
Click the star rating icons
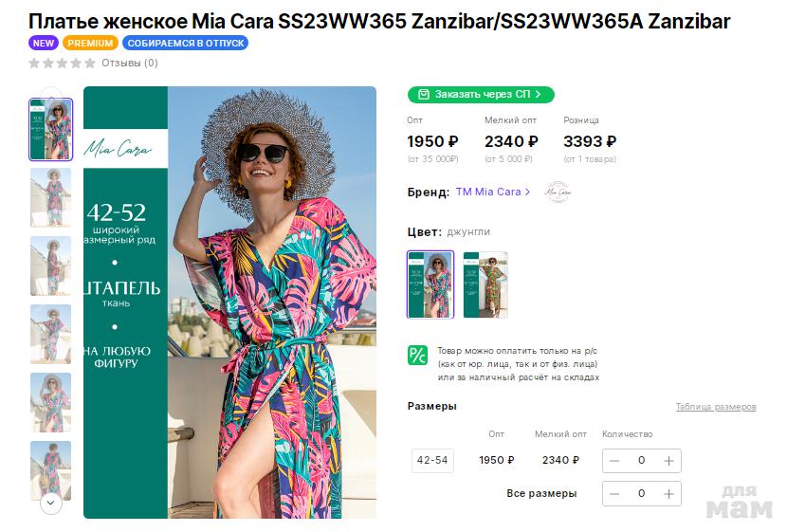click(x=62, y=64)
